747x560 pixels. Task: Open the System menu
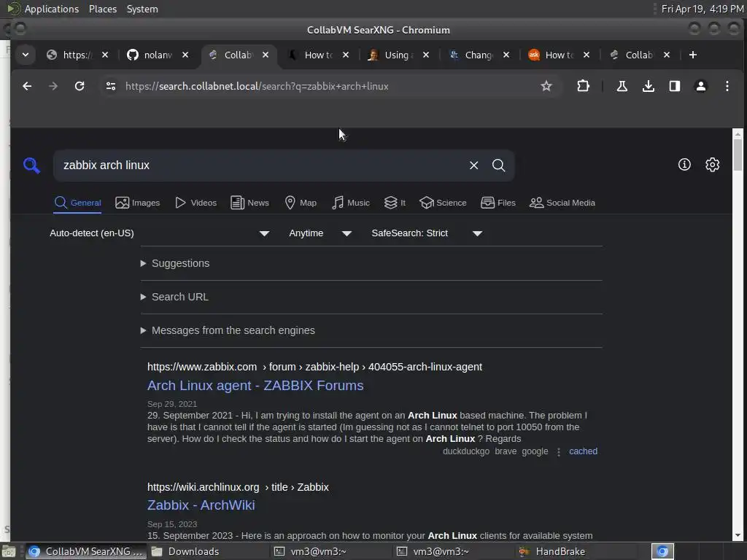click(x=142, y=9)
